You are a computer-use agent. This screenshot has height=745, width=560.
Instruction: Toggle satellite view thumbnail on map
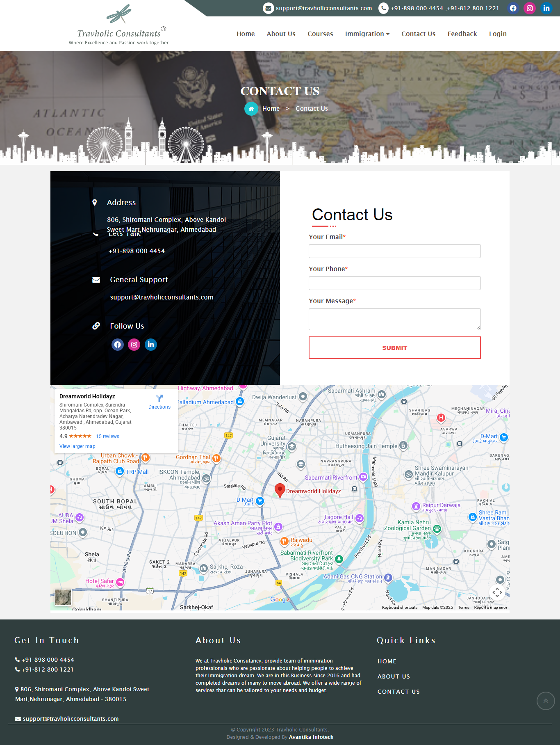pos(63,597)
